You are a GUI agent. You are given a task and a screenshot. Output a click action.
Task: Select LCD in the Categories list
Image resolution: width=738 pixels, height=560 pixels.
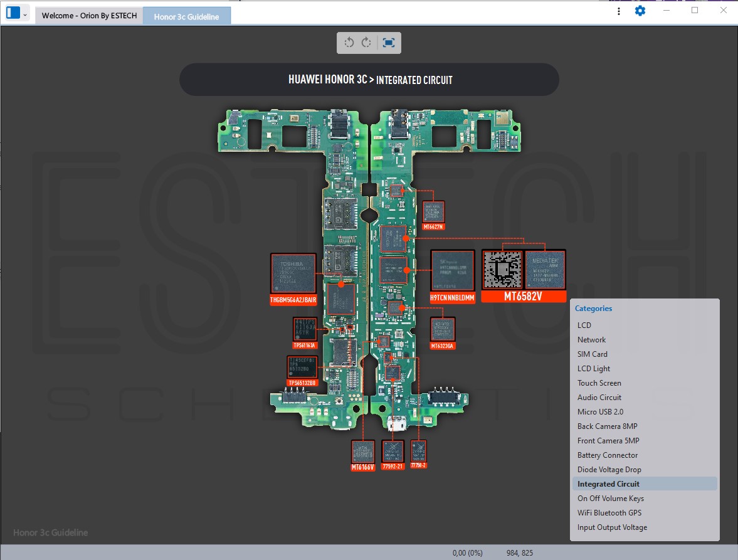pos(584,325)
